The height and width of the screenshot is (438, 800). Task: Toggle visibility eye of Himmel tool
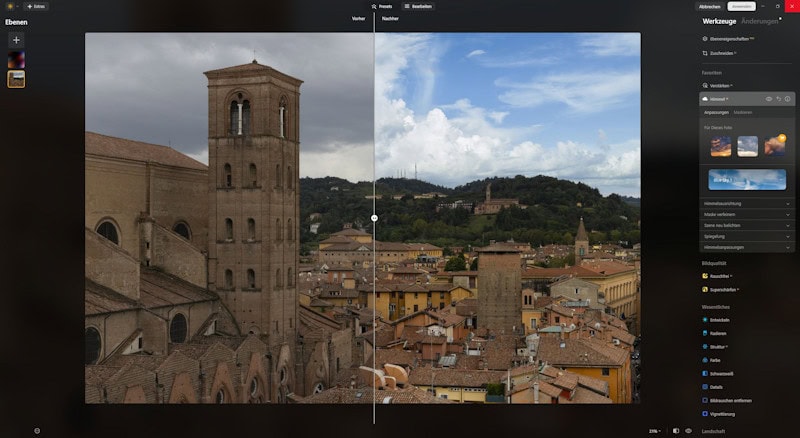point(769,99)
